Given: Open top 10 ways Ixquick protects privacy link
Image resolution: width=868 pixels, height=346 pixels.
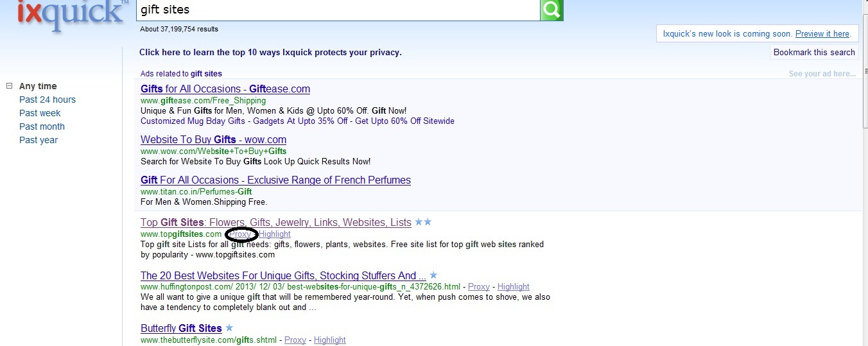Looking at the screenshot, I should click(270, 53).
